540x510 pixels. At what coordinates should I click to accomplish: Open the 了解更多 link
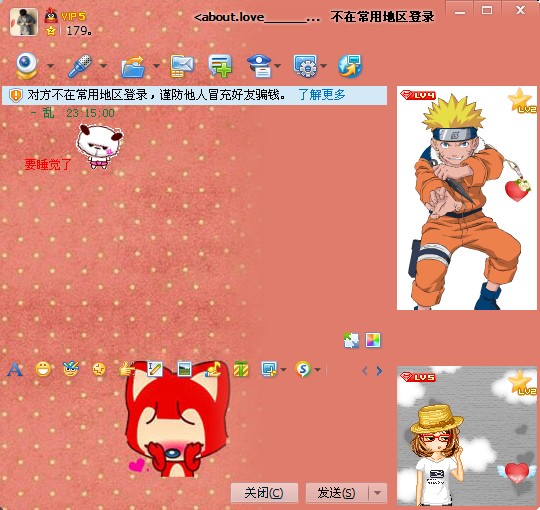(322, 95)
